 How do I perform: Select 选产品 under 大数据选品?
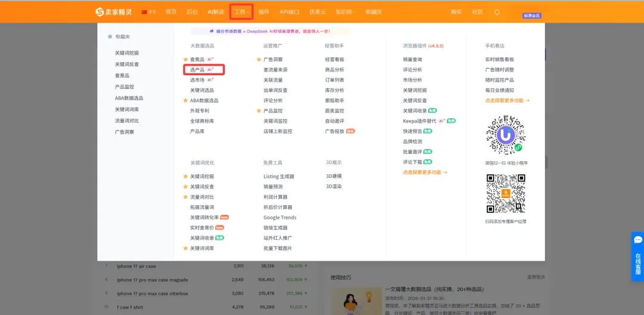[197, 70]
